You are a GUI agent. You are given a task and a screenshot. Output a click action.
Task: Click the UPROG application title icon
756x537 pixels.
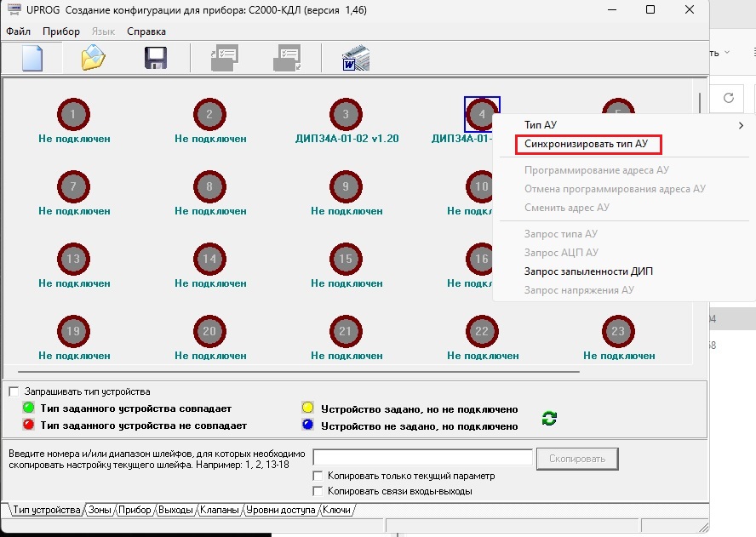click(x=14, y=9)
